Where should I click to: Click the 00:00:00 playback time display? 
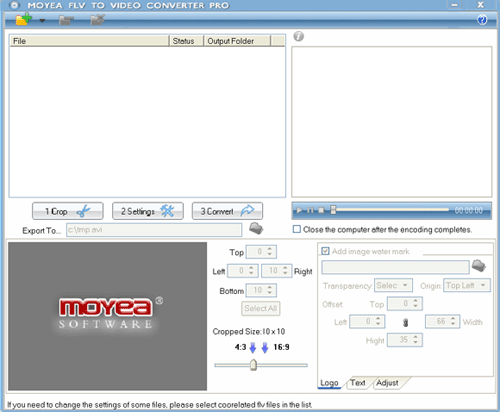pyautogui.click(x=469, y=210)
